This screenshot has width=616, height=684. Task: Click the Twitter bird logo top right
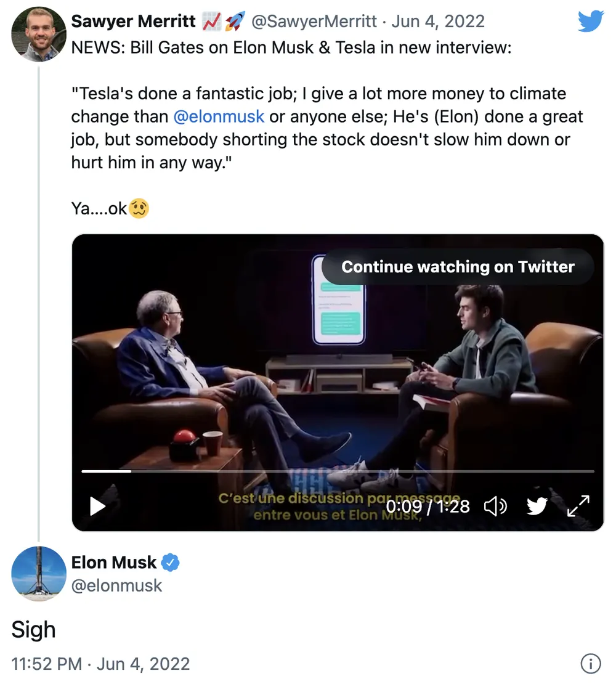pos(590,21)
